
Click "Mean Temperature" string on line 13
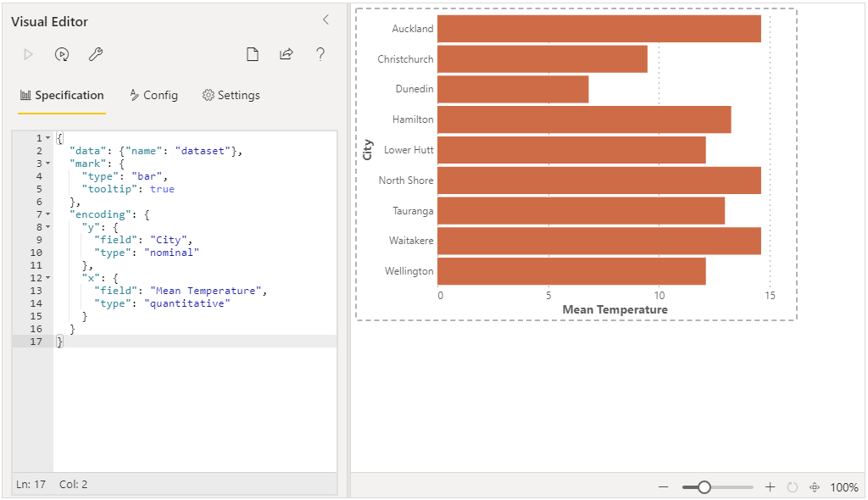(205, 291)
